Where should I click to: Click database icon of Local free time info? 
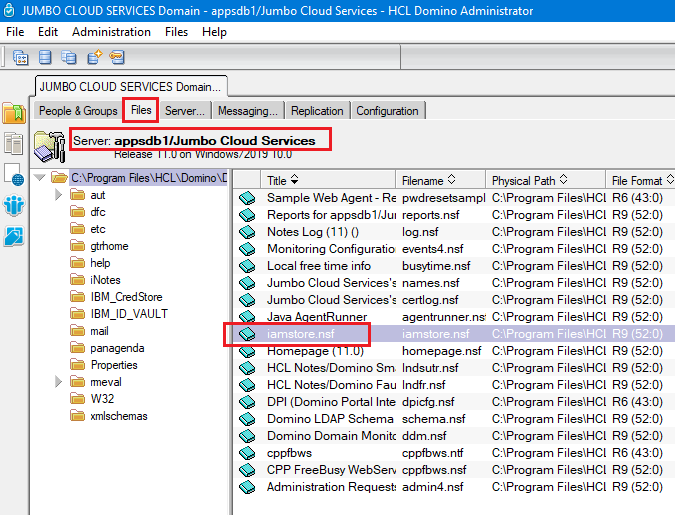[x=247, y=266]
